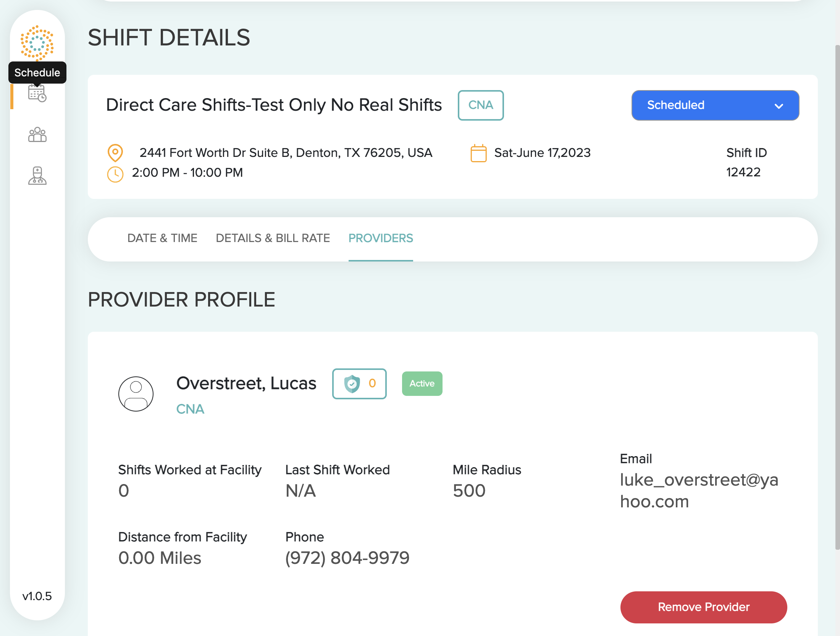Switch to DETAILS & BILL RATE tab
Viewport: 840px width, 636px height.
click(x=273, y=238)
